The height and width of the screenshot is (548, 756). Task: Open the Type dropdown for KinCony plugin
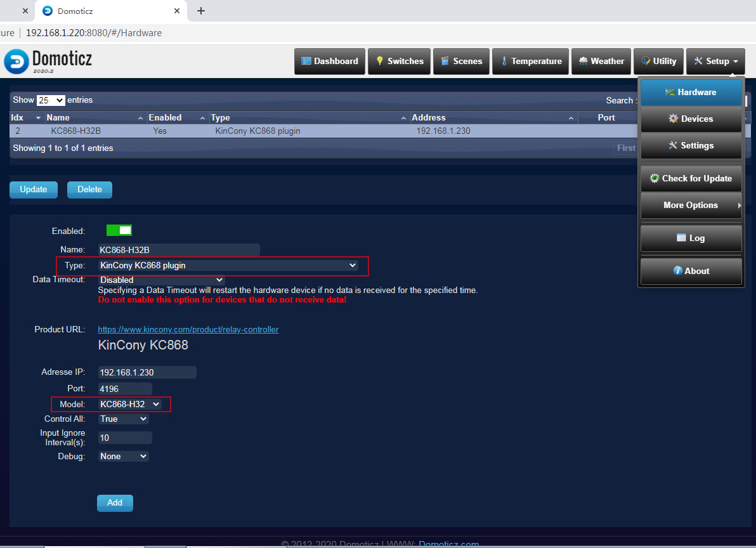(228, 266)
